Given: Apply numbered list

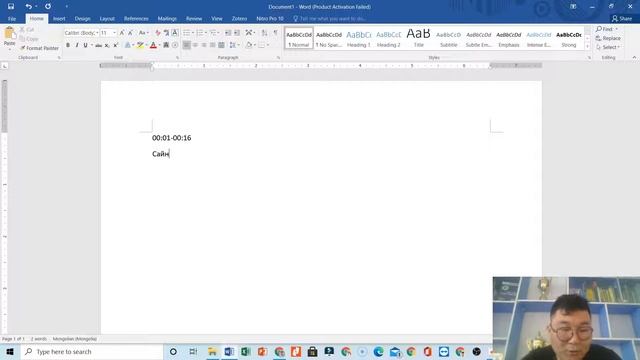Looking at the screenshot, I should (x=200, y=33).
